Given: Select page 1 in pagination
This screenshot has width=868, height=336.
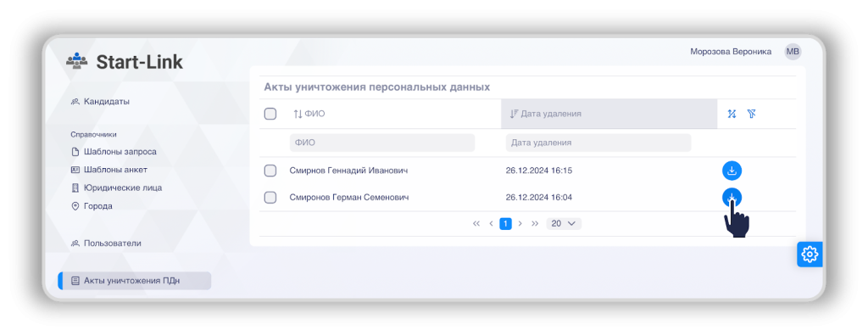Looking at the screenshot, I should pos(505,223).
